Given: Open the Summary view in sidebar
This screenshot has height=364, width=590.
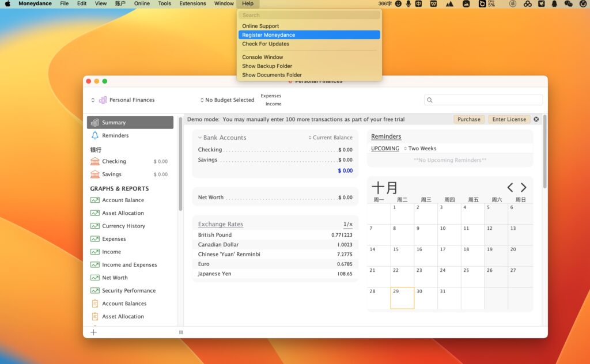Looking at the screenshot, I should point(114,122).
